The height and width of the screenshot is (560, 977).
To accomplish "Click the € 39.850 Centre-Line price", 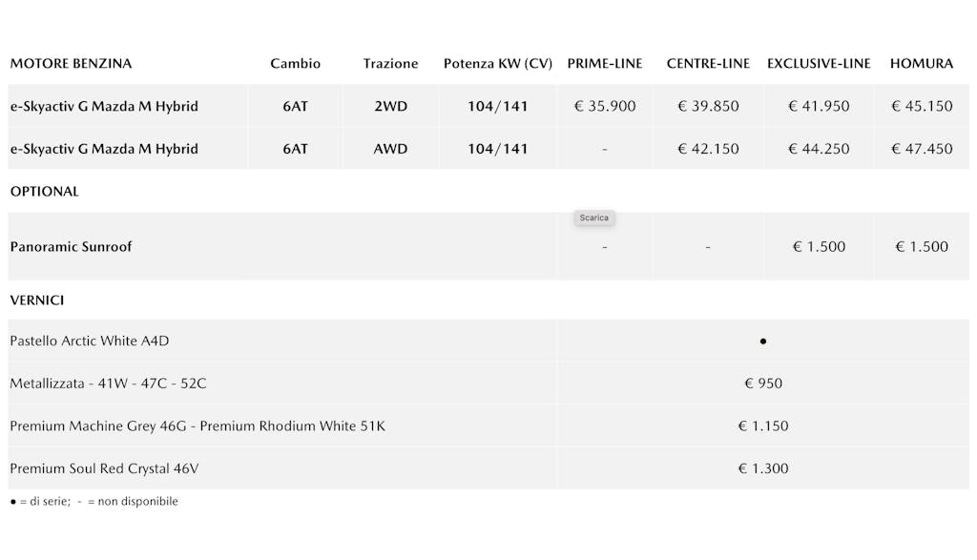I will pos(708,106).
